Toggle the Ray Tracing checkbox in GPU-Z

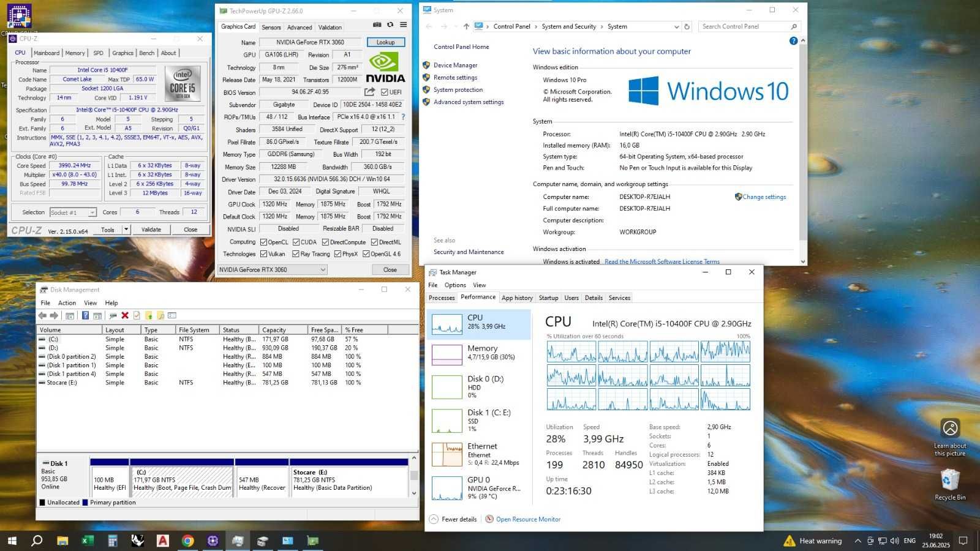[x=296, y=254]
